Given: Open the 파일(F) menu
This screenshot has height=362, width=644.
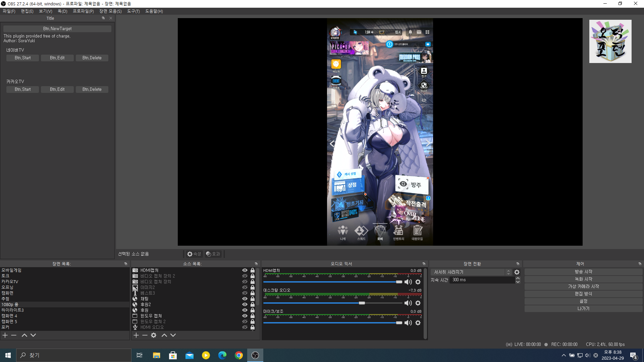Looking at the screenshot, I should [x=9, y=11].
